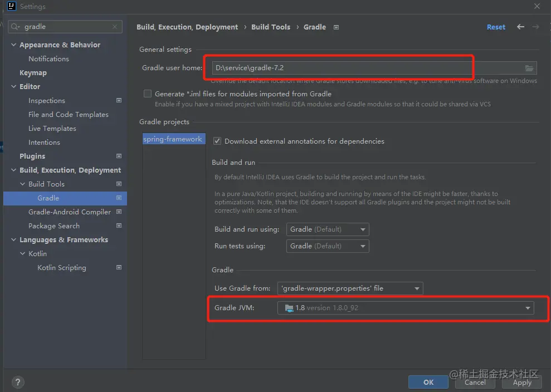
Task: Click Build Tools breadcrumb
Action: 271,27
